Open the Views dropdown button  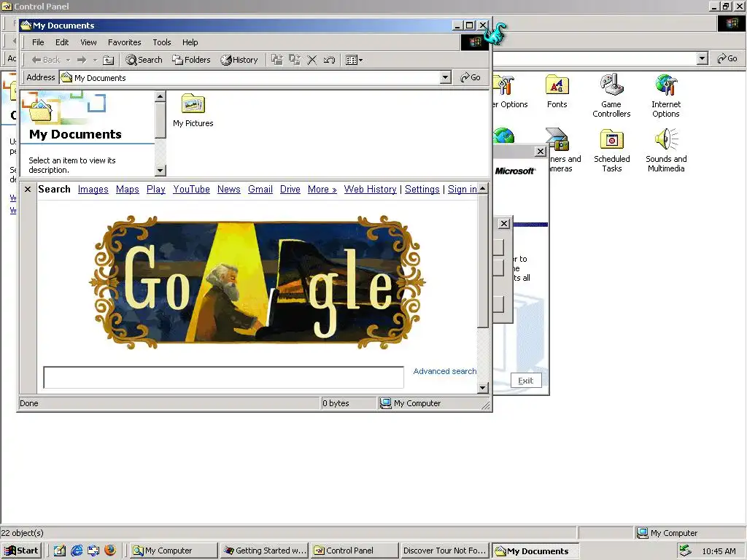click(354, 60)
